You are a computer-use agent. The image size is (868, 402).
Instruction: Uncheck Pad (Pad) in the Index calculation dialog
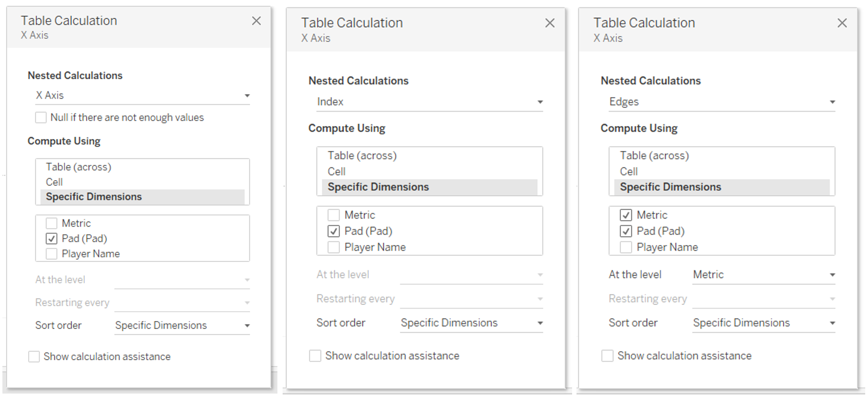333,231
